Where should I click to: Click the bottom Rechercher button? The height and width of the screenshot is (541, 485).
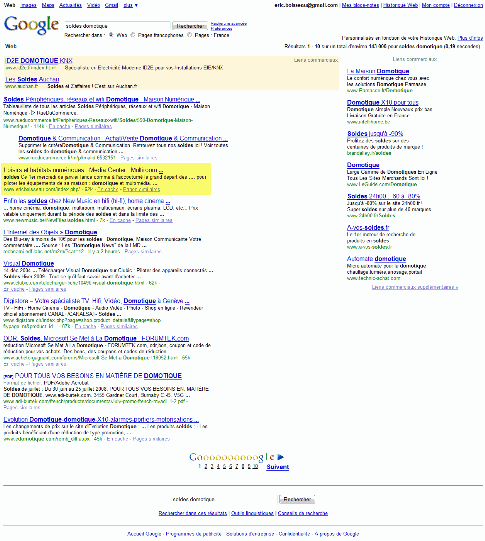(297, 499)
